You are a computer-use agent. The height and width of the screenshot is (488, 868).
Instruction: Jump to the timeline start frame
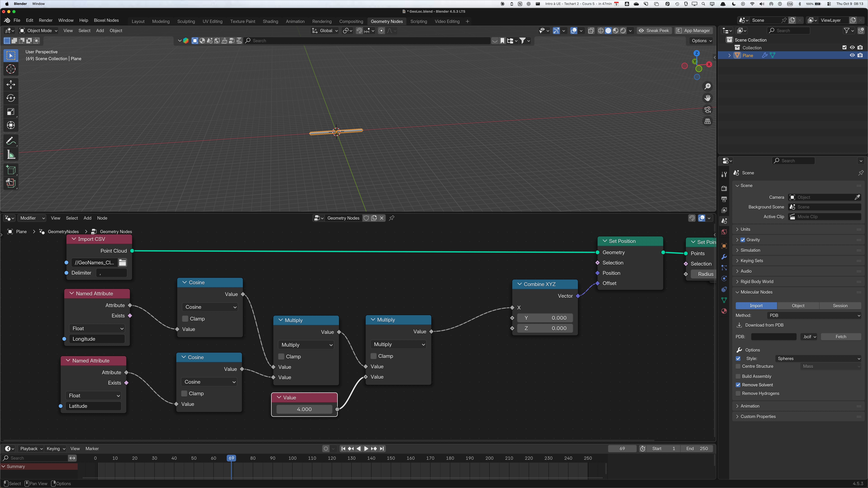click(343, 449)
